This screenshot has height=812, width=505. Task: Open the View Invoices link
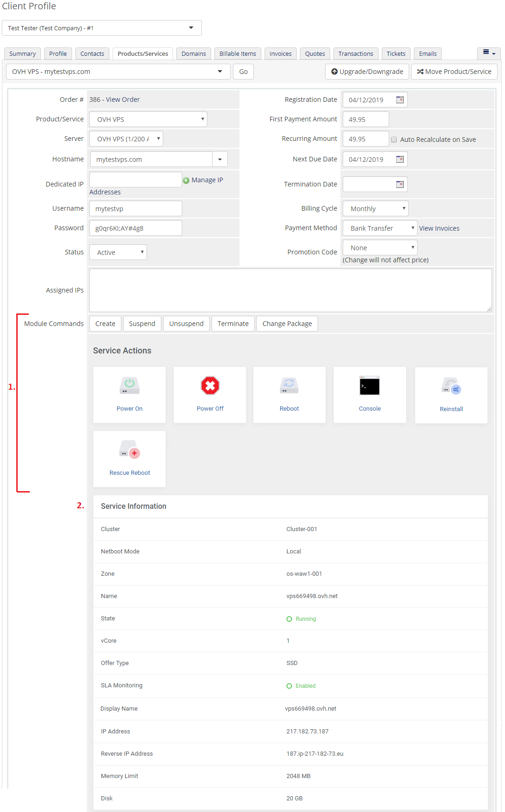click(439, 228)
